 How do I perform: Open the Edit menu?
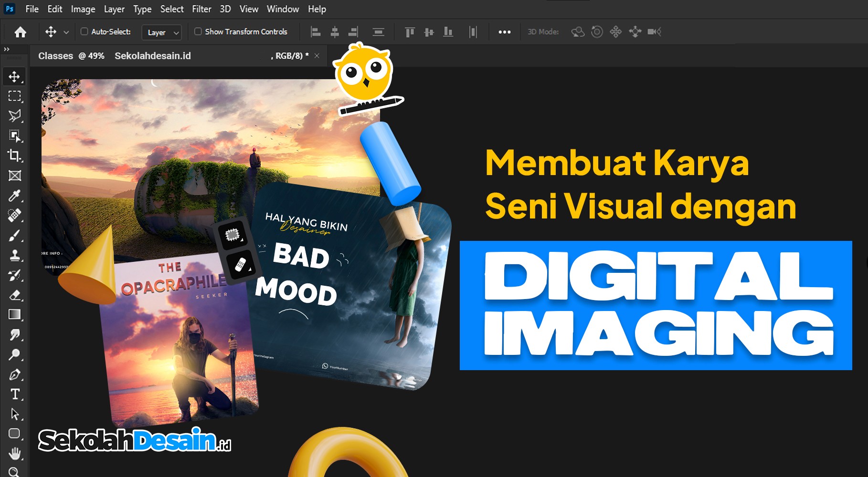point(55,9)
